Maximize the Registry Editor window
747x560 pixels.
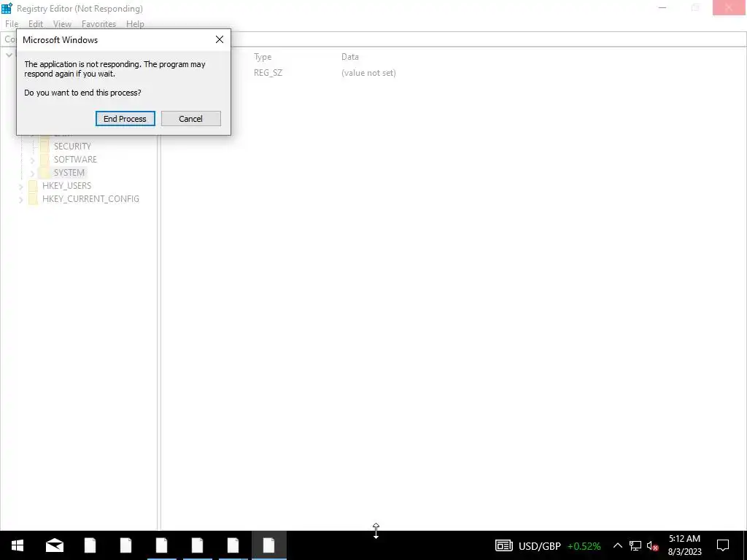click(x=695, y=7)
